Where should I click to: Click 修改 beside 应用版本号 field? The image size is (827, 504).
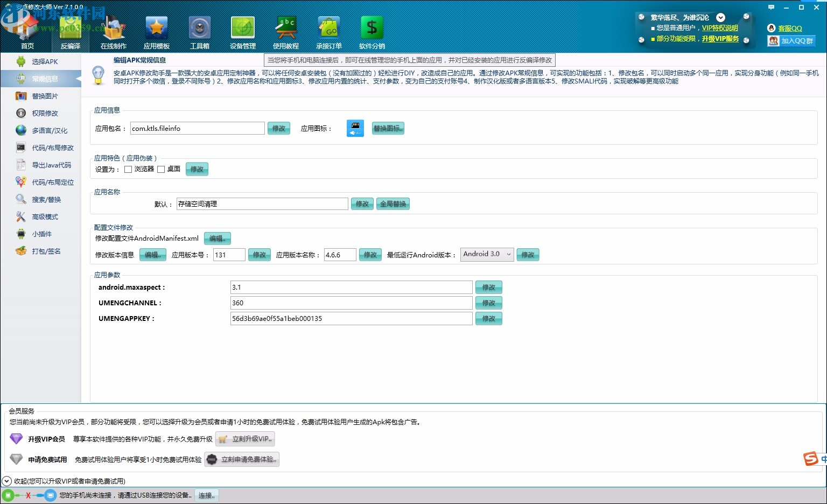tap(260, 255)
